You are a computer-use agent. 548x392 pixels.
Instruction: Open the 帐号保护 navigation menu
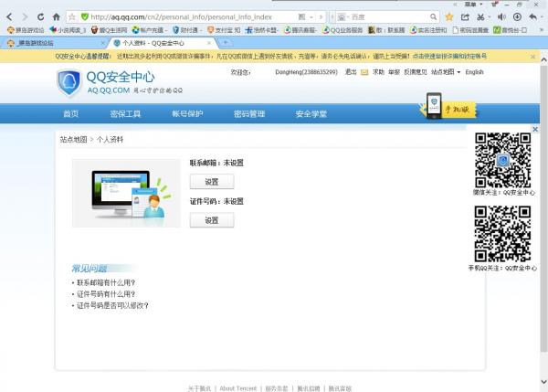(x=187, y=113)
